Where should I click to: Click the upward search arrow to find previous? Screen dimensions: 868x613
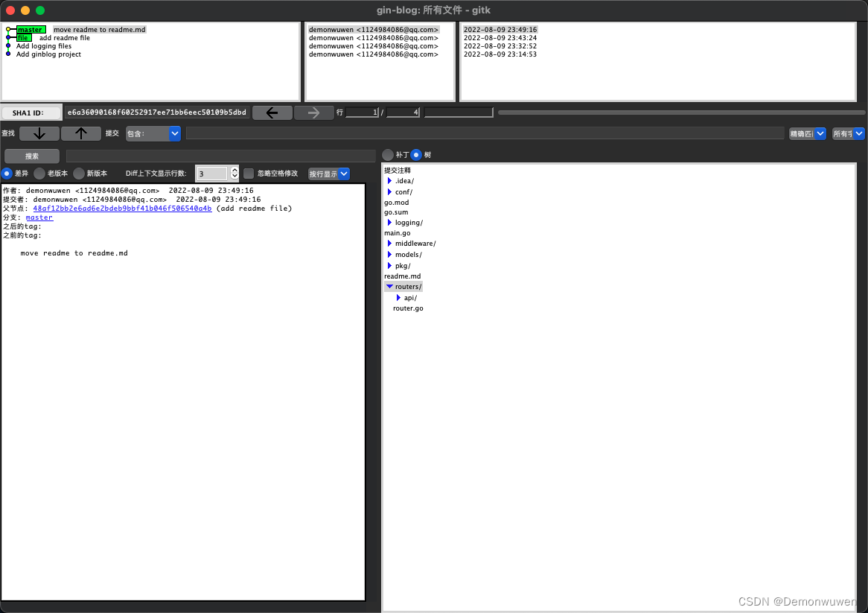(x=80, y=133)
